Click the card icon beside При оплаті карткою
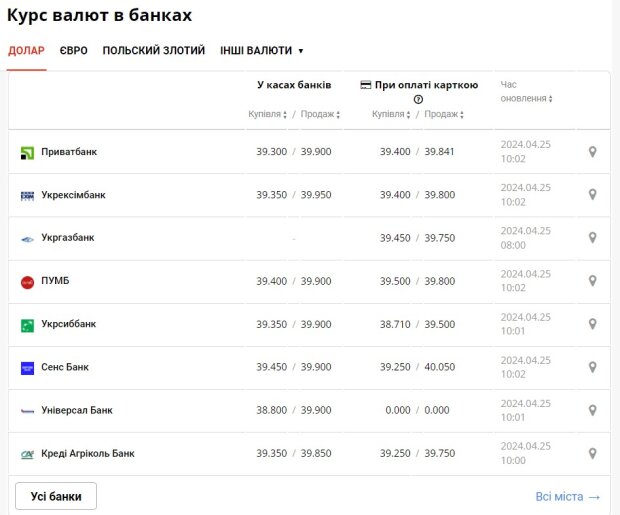The image size is (620, 515). tap(366, 85)
